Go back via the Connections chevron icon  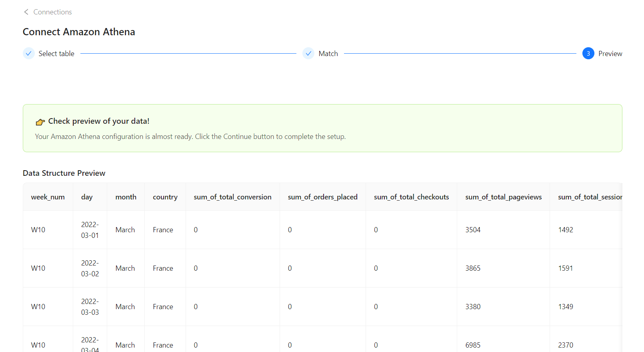click(26, 12)
